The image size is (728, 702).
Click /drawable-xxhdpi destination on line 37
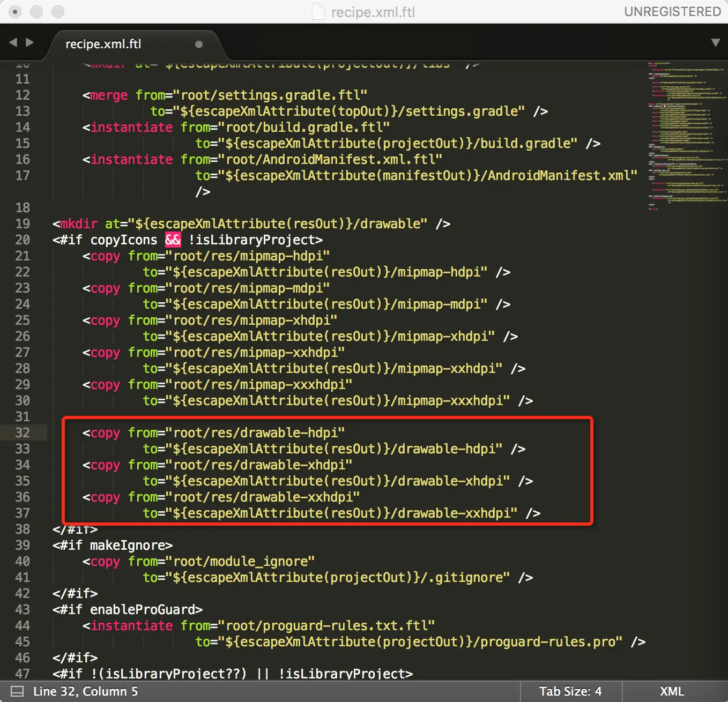tap(450, 513)
